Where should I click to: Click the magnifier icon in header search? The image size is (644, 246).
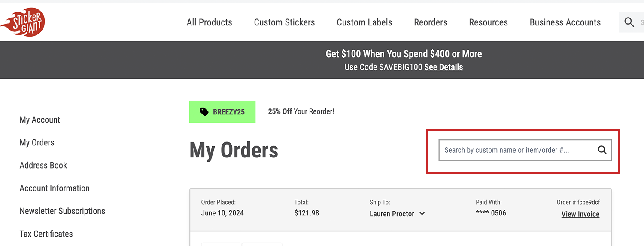[x=629, y=22]
